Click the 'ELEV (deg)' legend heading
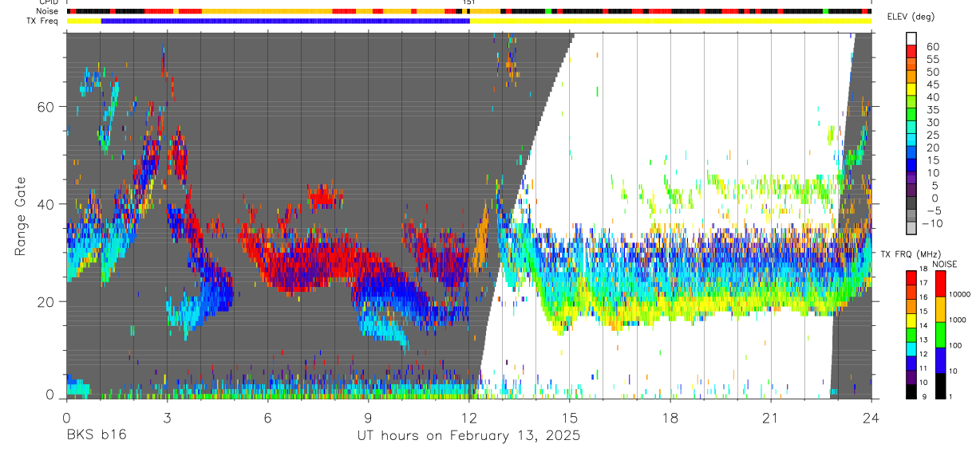 pyautogui.click(x=911, y=17)
